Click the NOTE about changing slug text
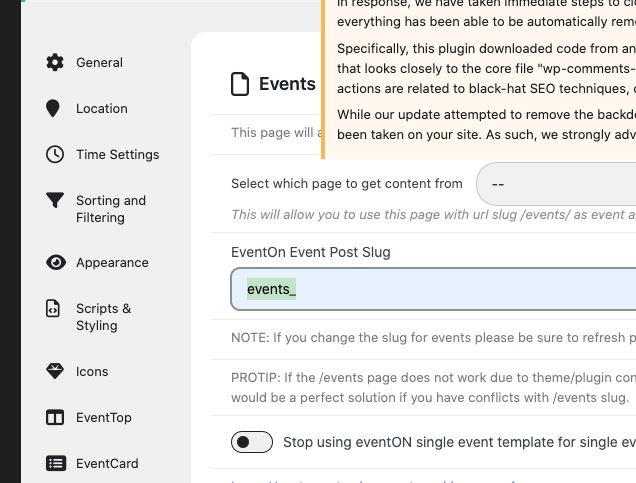636x483 pixels. pos(433,337)
